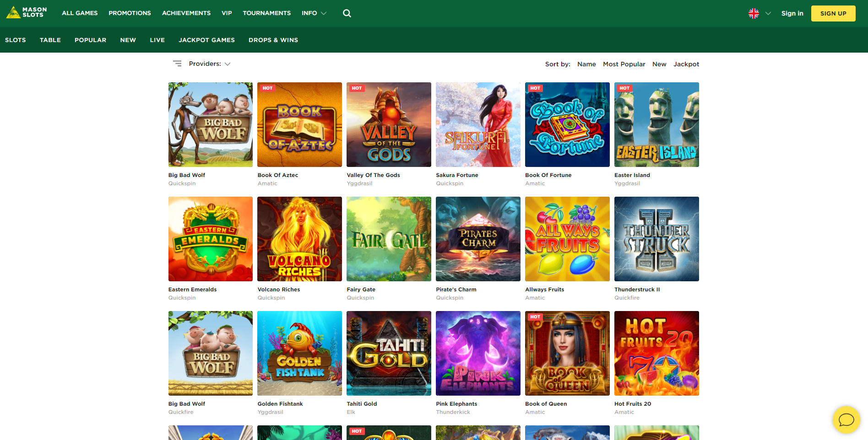Open Eastern Emeralds game thumbnail
Screen dimensions: 868x440
[x=211, y=239]
